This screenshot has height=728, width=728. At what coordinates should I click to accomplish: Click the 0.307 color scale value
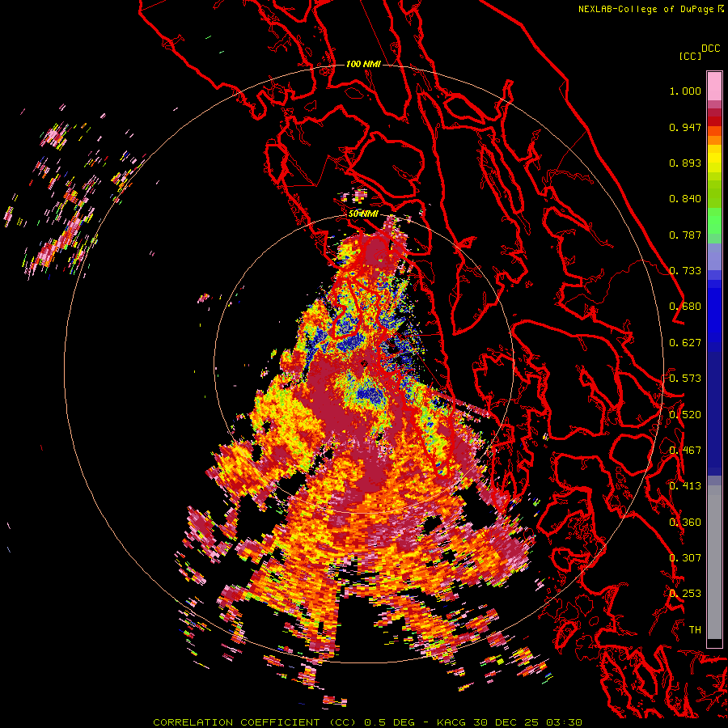coord(685,558)
